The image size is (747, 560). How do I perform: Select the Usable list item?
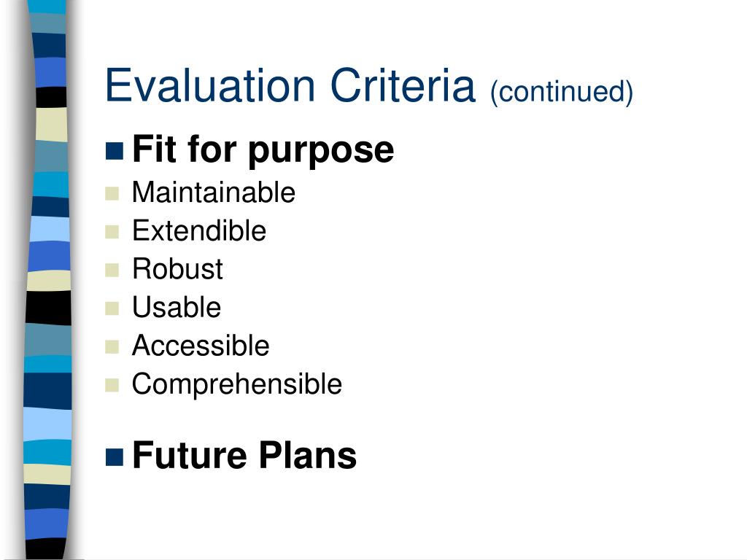pos(177,307)
